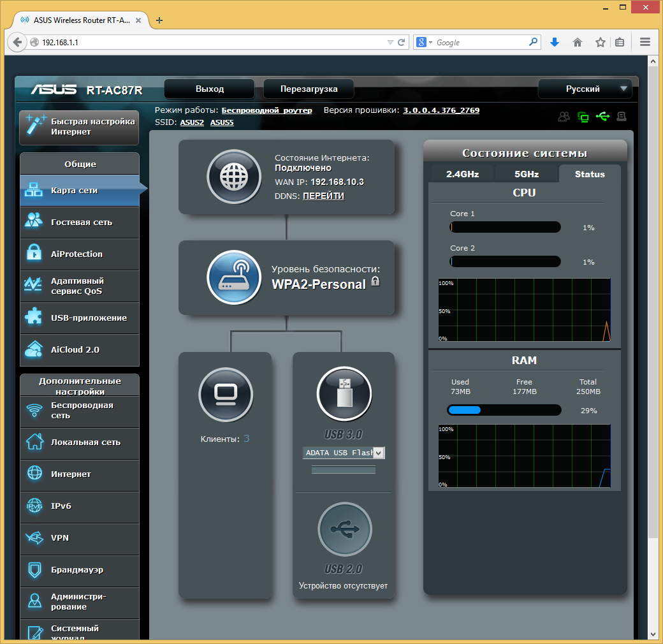663x644 pixels.
Task: Open the Беспроводной роутер mode link
Action: (x=267, y=110)
